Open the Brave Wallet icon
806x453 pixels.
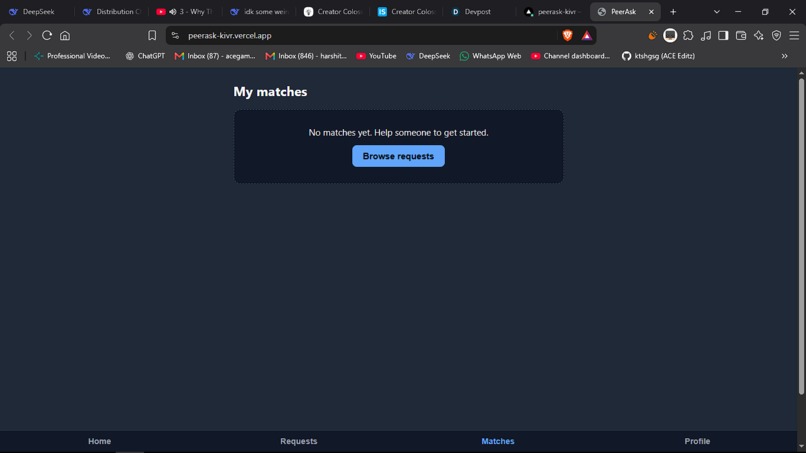pos(741,35)
